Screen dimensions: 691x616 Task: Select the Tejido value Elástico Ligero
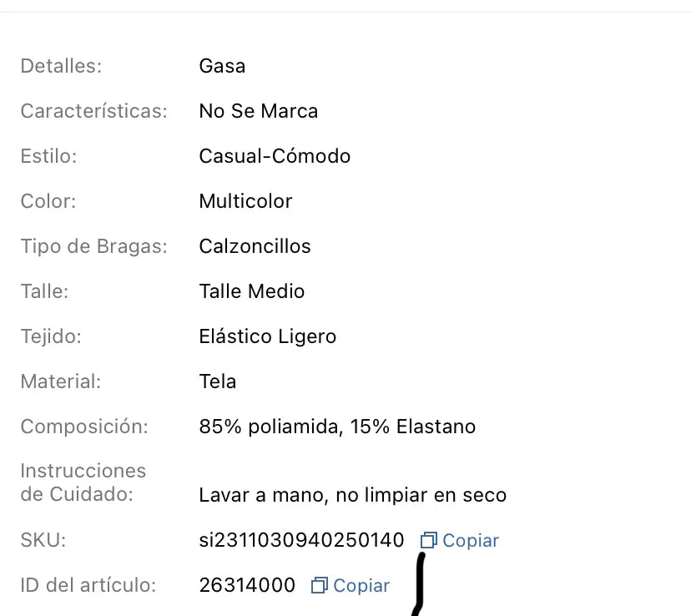(267, 336)
